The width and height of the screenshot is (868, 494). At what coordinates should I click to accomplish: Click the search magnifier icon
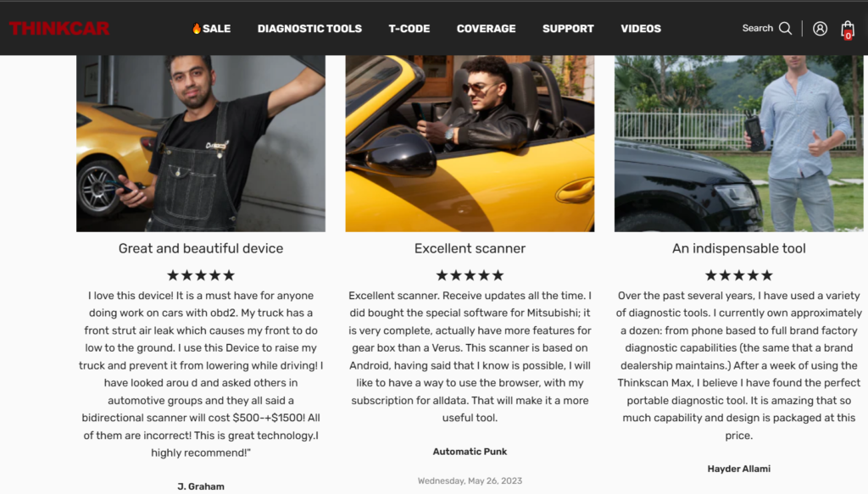(x=785, y=28)
